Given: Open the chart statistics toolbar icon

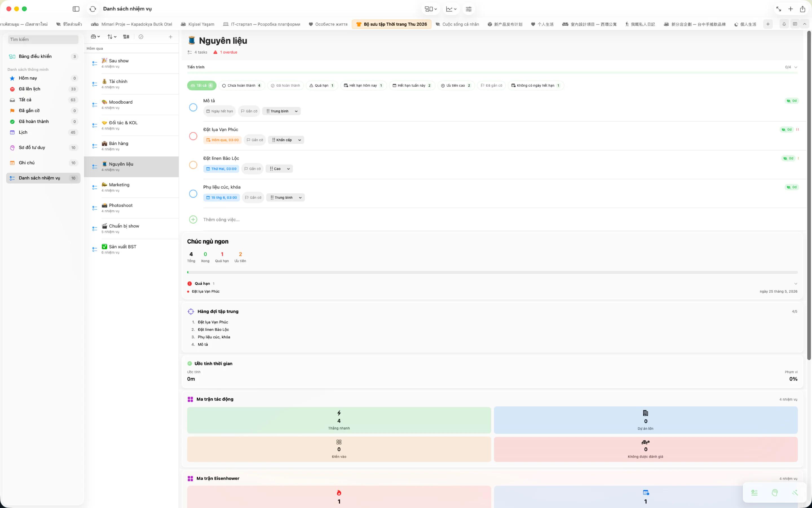Looking at the screenshot, I should (x=451, y=9).
